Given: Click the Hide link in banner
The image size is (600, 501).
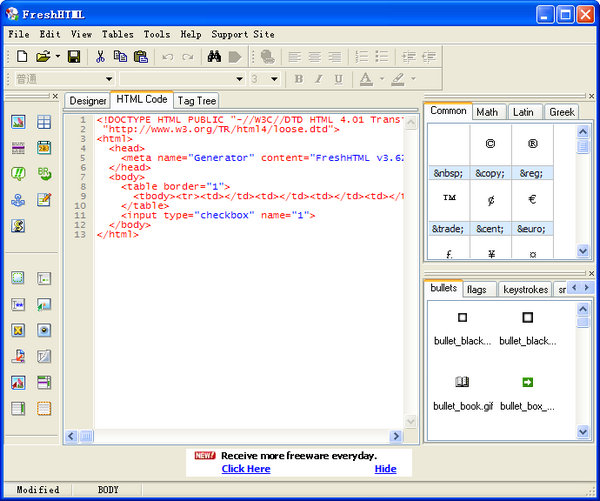Looking at the screenshot, I should pyautogui.click(x=385, y=469).
